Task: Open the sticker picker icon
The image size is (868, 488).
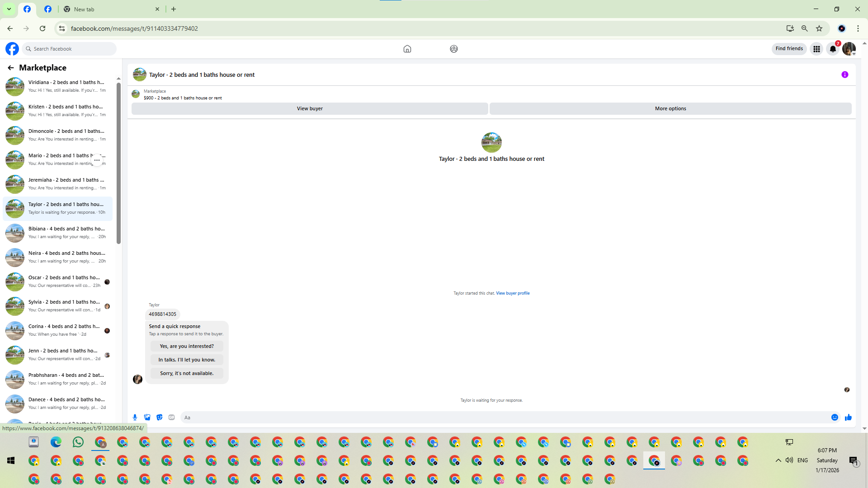Action: click(x=159, y=418)
